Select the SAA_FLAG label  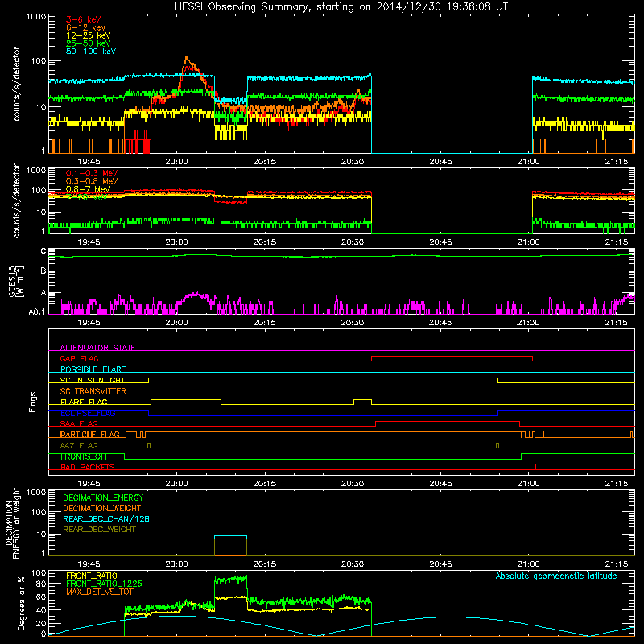[x=79, y=423]
